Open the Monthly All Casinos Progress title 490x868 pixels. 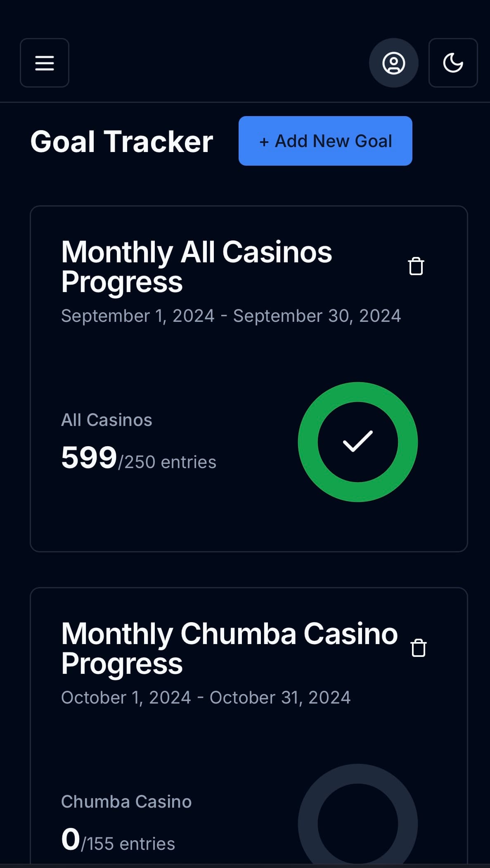coord(196,267)
